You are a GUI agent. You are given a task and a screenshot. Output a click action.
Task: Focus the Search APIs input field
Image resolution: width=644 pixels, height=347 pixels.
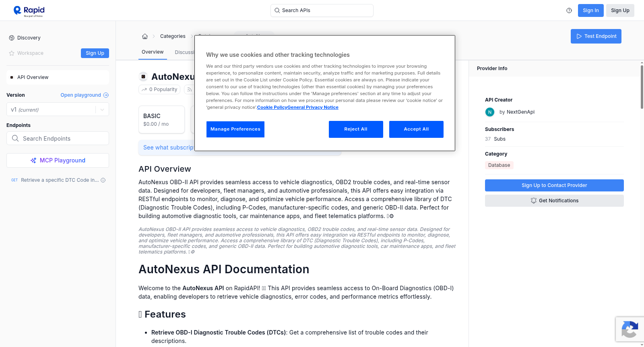click(322, 10)
